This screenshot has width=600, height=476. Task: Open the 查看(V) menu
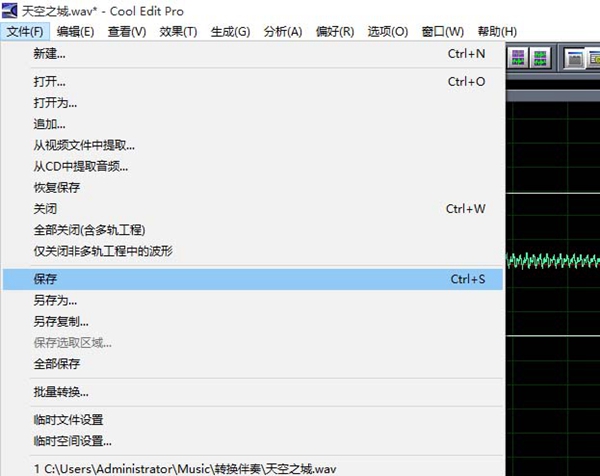tap(127, 31)
